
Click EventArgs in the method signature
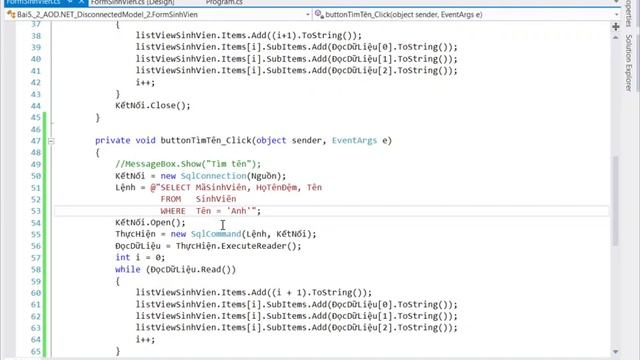tap(354, 141)
